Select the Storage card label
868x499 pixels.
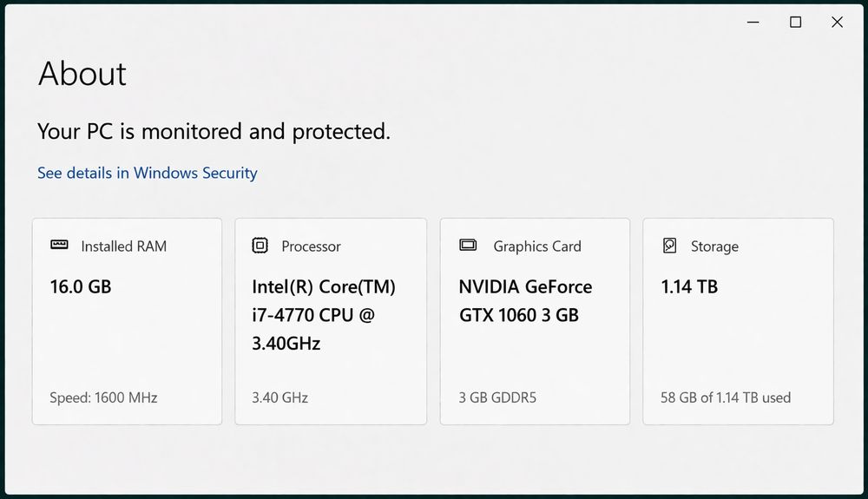click(714, 246)
